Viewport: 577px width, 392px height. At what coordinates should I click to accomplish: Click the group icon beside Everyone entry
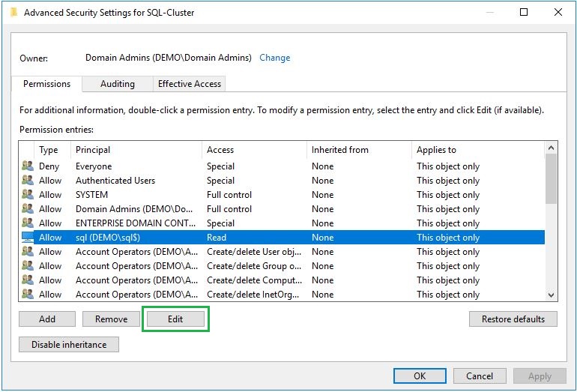tap(28, 166)
